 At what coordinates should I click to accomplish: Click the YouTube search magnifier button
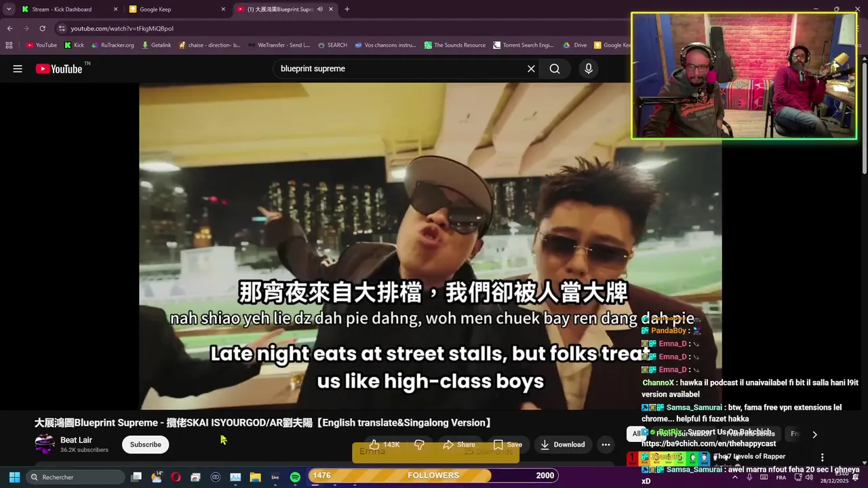[555, 68]
